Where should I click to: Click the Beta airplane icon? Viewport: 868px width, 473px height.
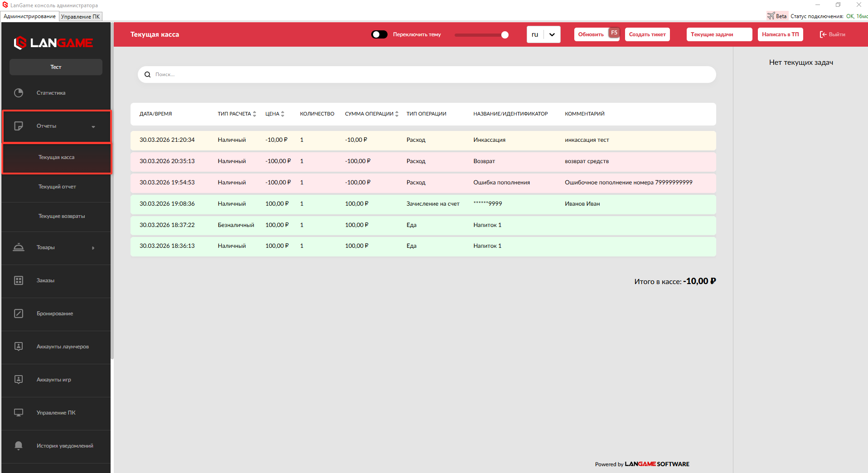[771, 16]
